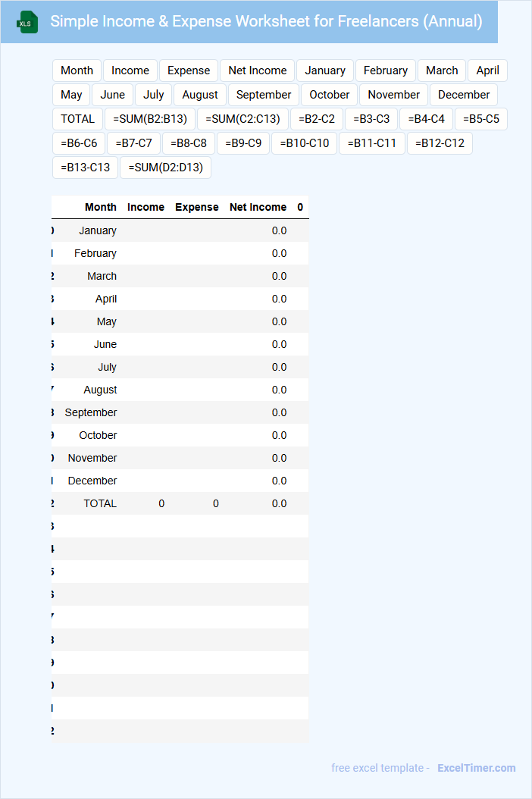Click the "0" column header in table
Screen dimensions: 532x799
click(300, 208)
